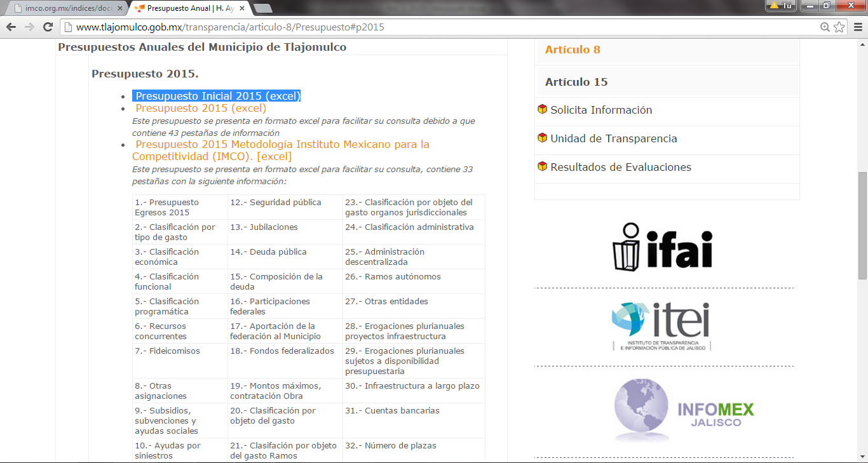Click cell '24.- Clasificación administrativa'
Image resolution: width=868 pixels, height=463 pixels.
(414, 232)
